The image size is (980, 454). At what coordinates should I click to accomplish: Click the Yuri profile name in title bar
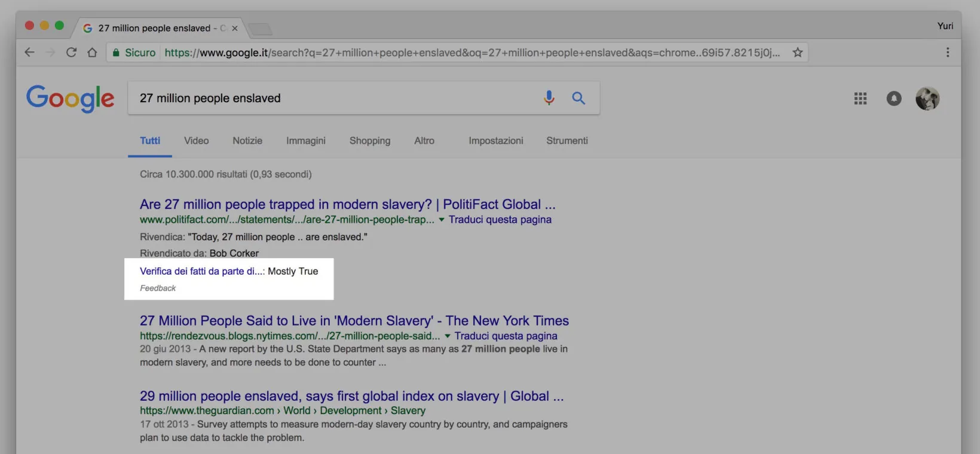point(945,26)
